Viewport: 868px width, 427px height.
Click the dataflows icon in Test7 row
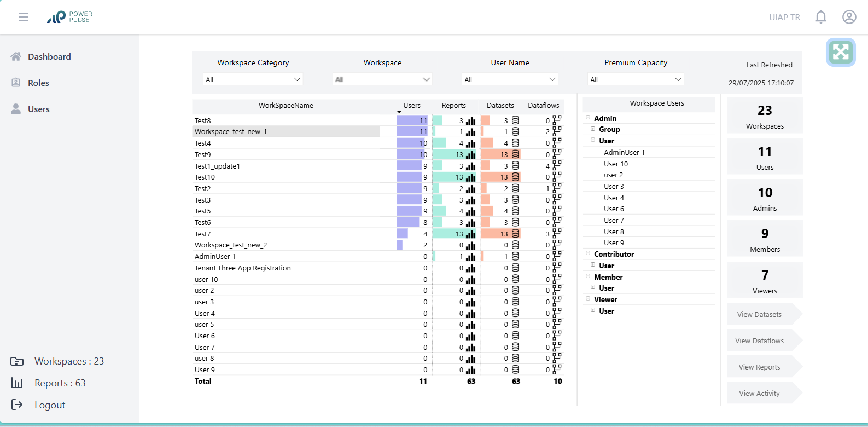click(x=557, y=233)
